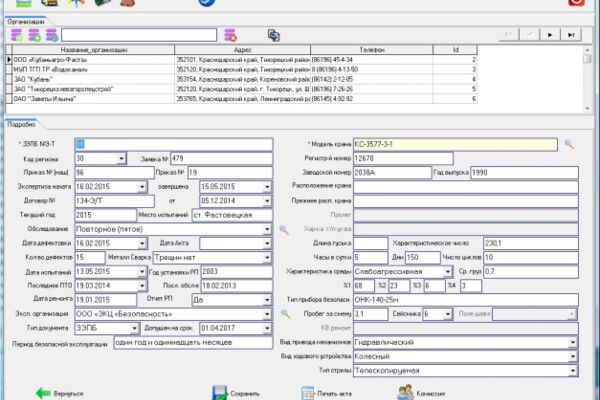600x400 pixels.
Task: Click the table icon of Печать акта
Action: tap(307, 393)
